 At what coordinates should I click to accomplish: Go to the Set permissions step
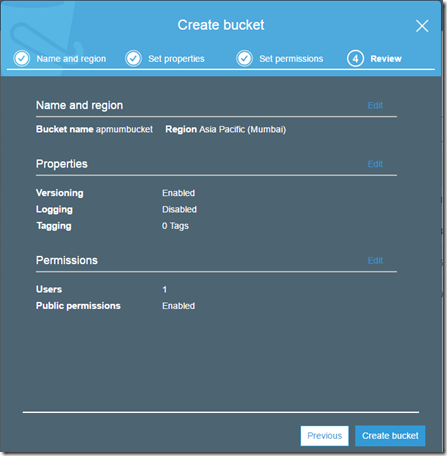click(291, 59)
